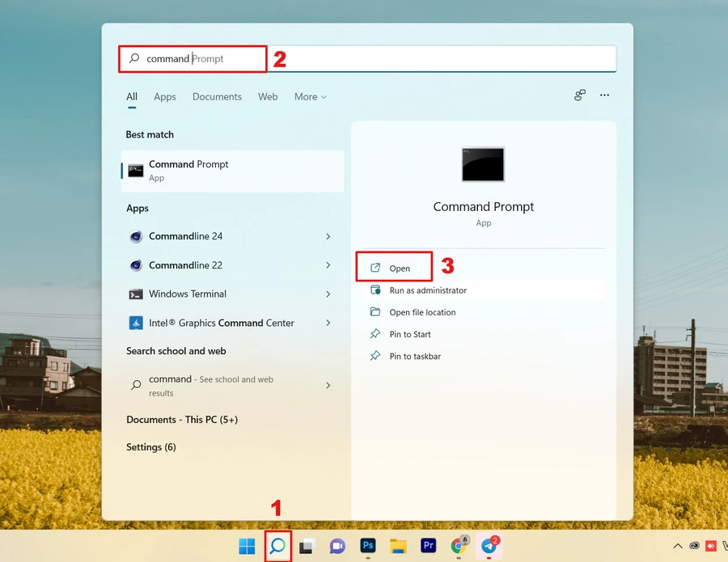Expand the More filter dropdown
Image resolution: width=728 pixels, height=562 pixels.
point(310,96)
